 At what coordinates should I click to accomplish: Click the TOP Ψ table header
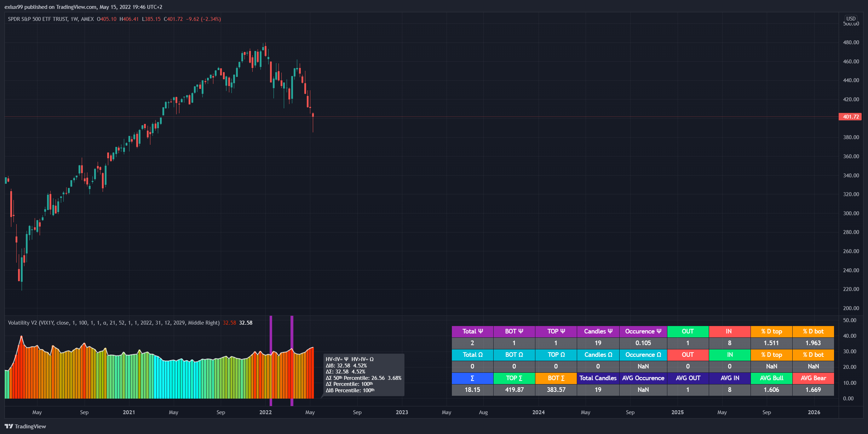point(556,332)
